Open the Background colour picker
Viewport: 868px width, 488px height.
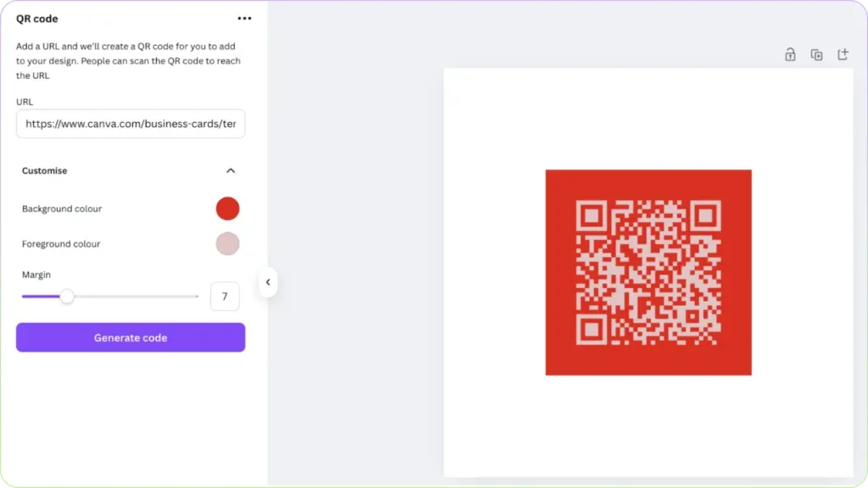pyautogui.click(x=227, y=208)
